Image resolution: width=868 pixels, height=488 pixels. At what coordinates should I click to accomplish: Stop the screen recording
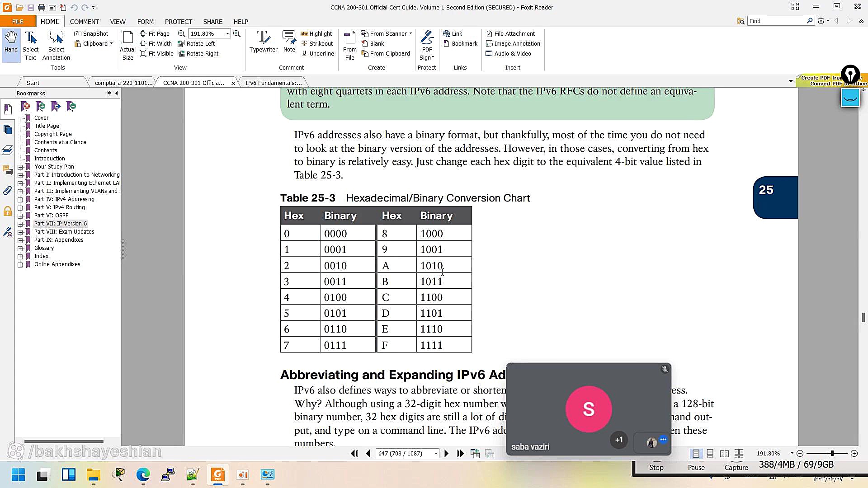pyautogui.click(x=656, y=467)
